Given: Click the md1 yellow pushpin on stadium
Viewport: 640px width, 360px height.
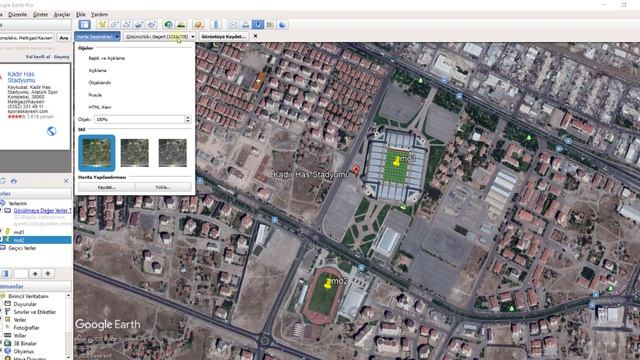Looking at the screenshot, I should coord(396,161).
